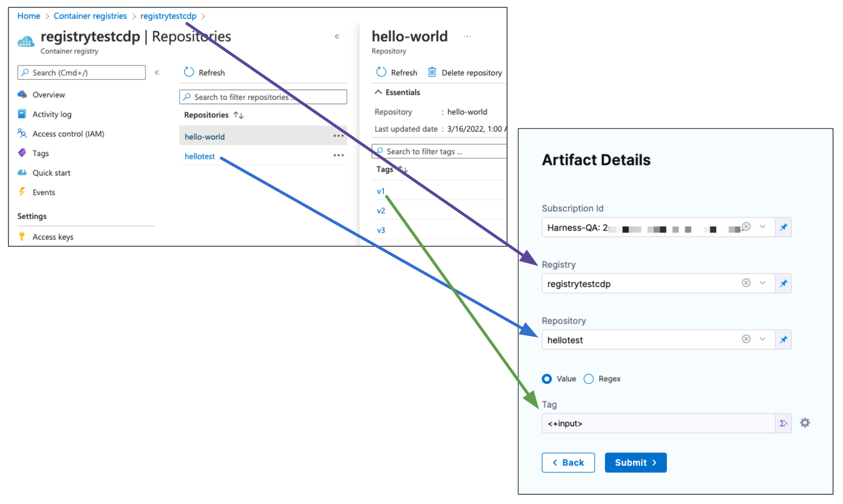This screenshot has height=504, width=843.
Task: Select the Value radio button
Action: (547, 379)
